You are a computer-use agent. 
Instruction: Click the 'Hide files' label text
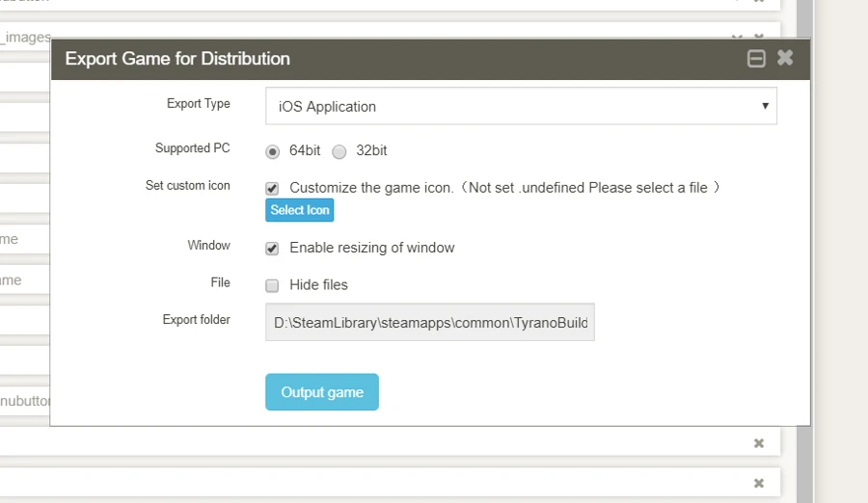(x=318, y=285)
